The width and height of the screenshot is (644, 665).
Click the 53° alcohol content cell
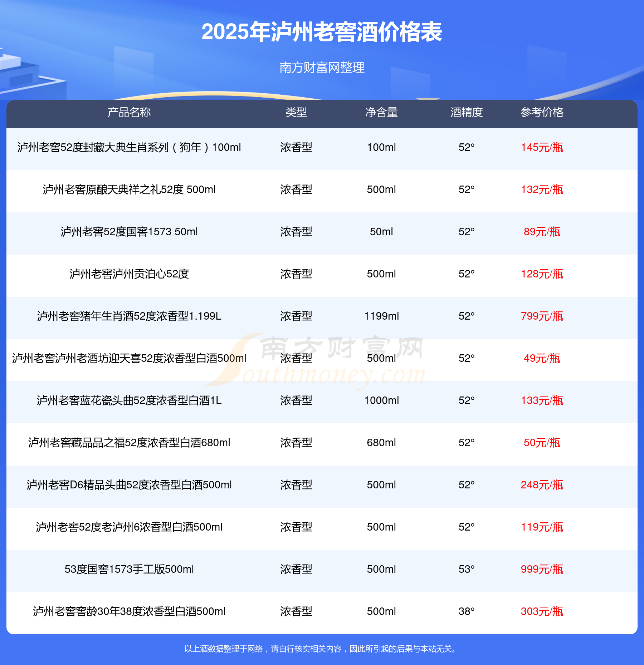(x=467, y=569)
